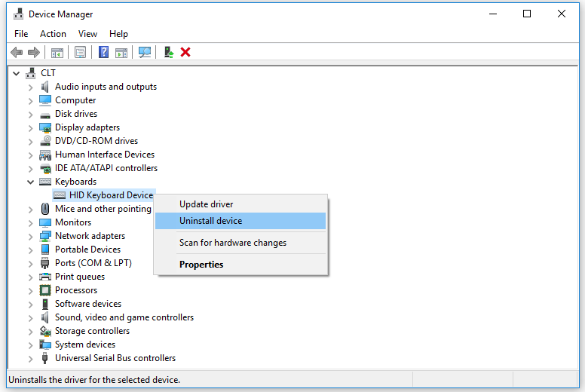Click Scan for hardware changes monitor icon

[145, 52]
